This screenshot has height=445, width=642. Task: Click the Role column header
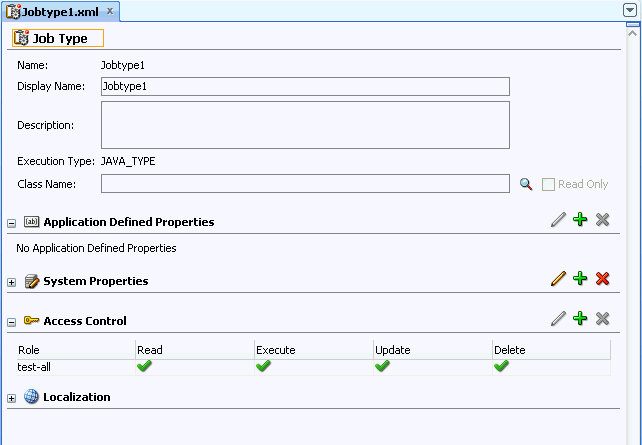(76, 350)
